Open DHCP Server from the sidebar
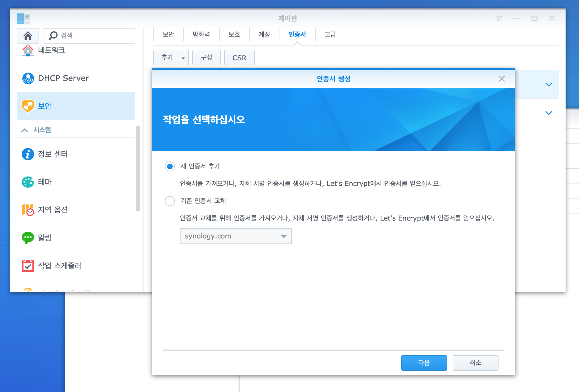This screenshot has height=392, width=579. 28,78
